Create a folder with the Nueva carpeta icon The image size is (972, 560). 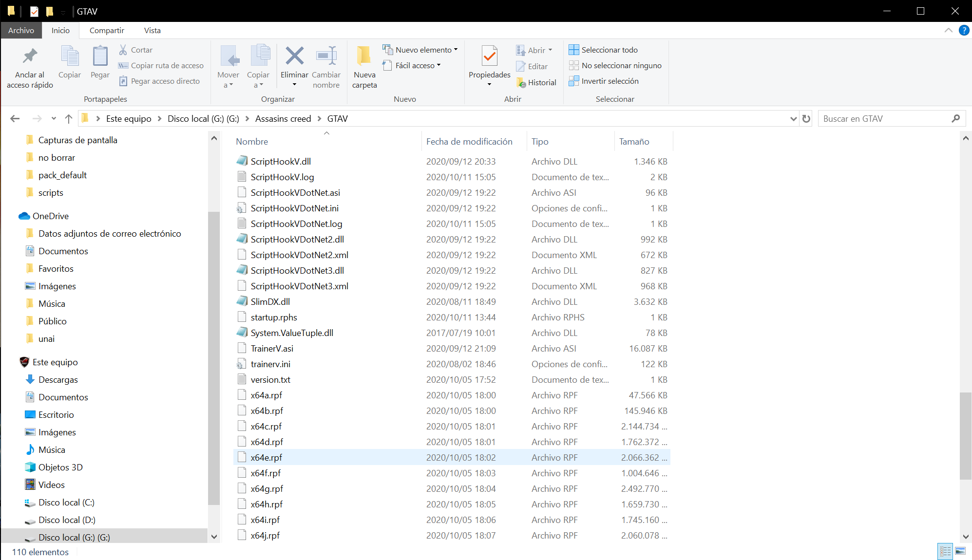364,56
